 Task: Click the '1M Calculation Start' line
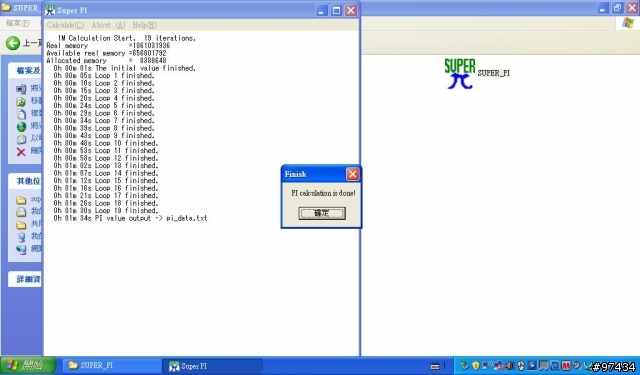click(x=127, y=38)
